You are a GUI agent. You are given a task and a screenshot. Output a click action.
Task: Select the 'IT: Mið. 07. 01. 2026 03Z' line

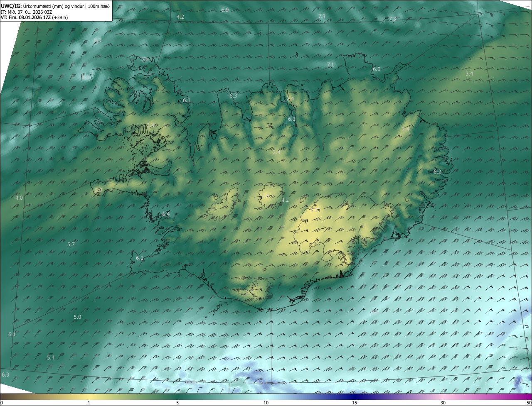(26, 12)
